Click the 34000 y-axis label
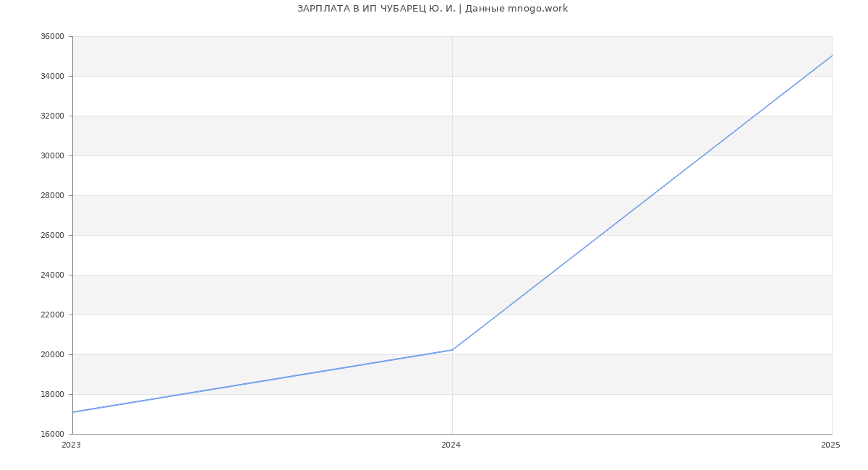Image resolution: width=868 pixels, height=470 pixels. pos(52,77)
